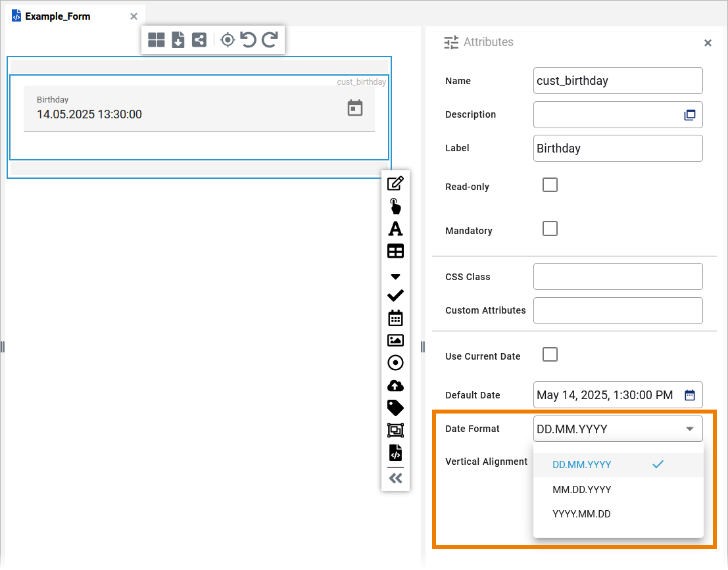Open the Date Format dropdown arrow
This screenshot has width=728, height=570.
[x=689, y=429]
